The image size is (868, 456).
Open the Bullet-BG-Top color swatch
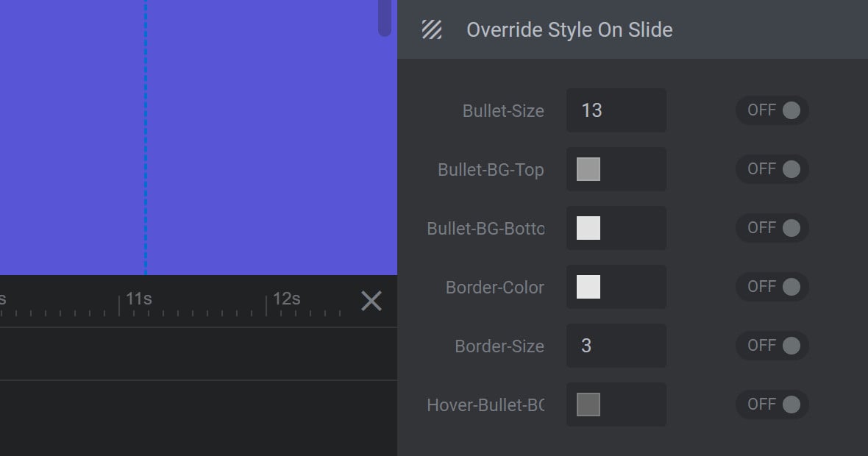(588, 169)
